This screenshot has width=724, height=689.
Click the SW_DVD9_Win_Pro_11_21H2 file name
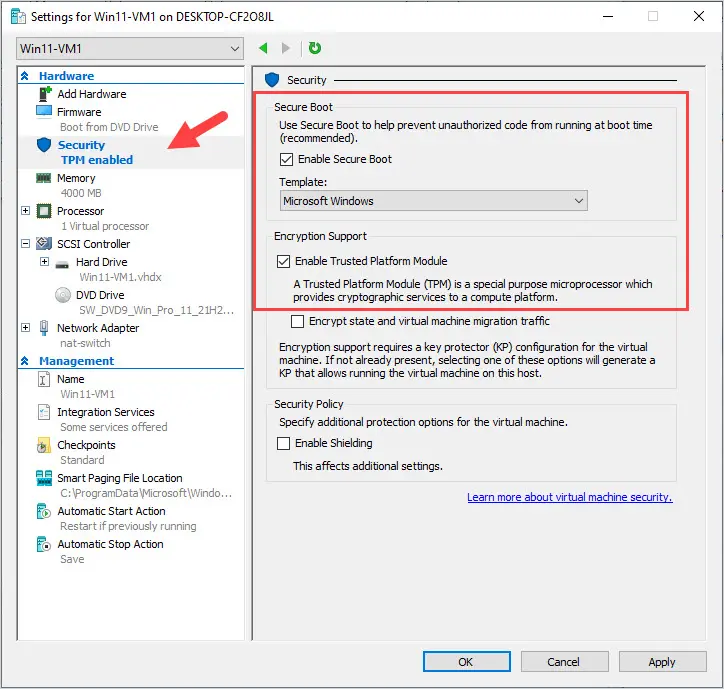click(157, 310)
